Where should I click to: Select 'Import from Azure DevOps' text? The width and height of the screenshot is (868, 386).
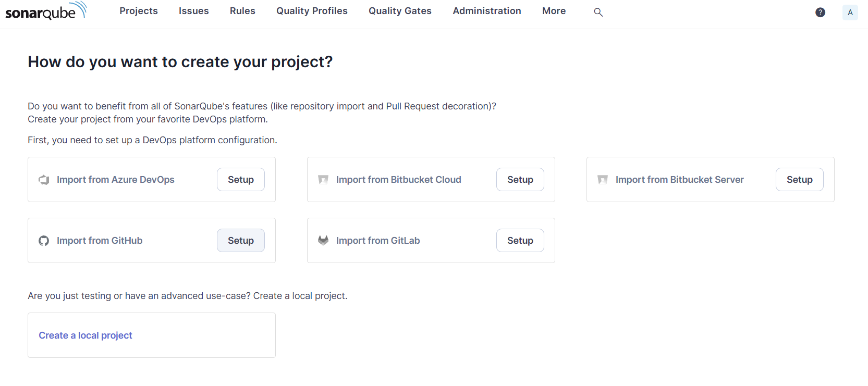click(116, 180)
